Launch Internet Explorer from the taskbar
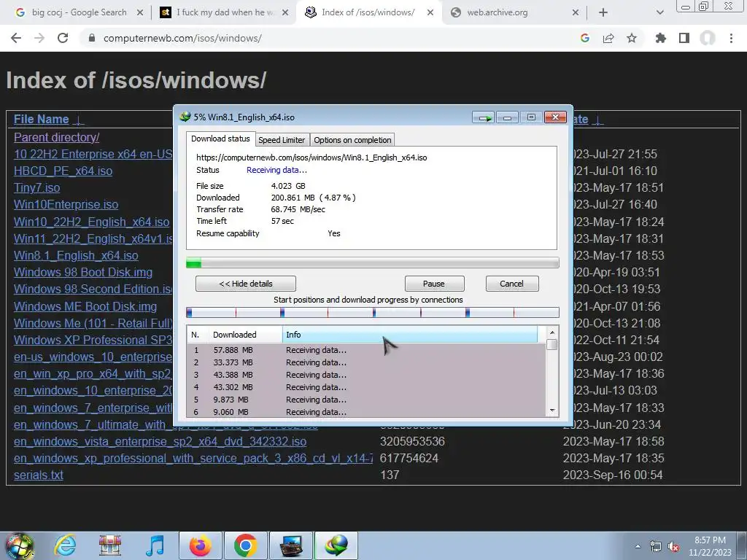The image size is (747, 560). (x=65, y=545)
